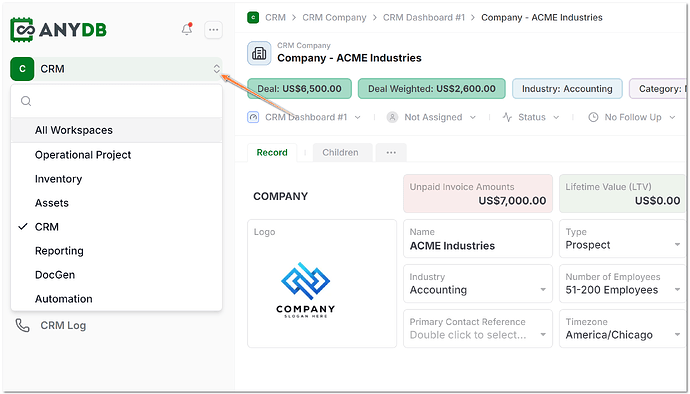690x394 pixels.
Task: Switch to Reporting workspace
Action: 117,251
